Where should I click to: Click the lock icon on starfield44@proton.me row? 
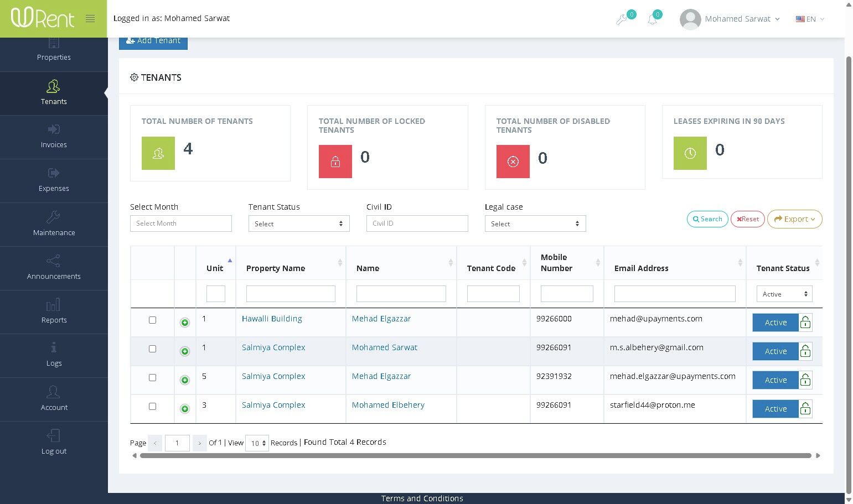click(805, 409)
